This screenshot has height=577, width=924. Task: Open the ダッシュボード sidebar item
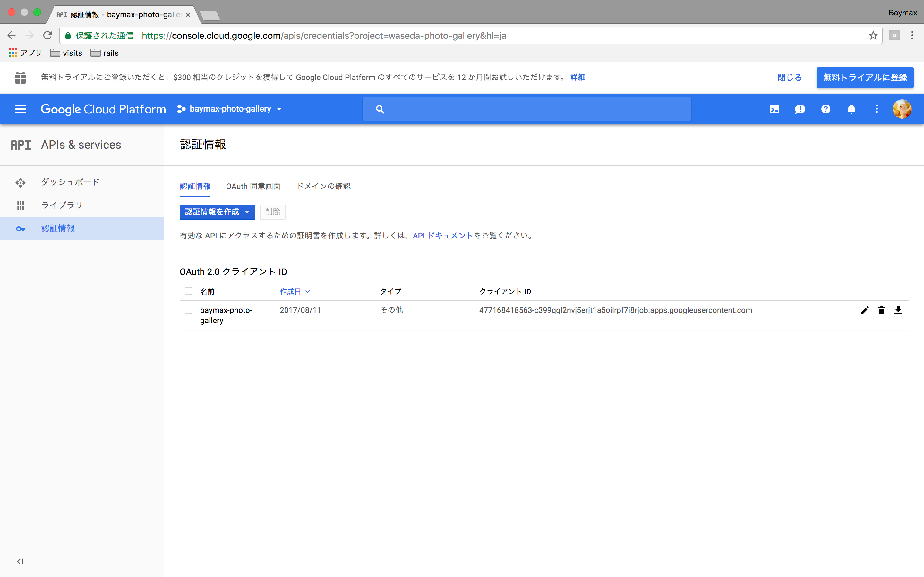point(70,182)
